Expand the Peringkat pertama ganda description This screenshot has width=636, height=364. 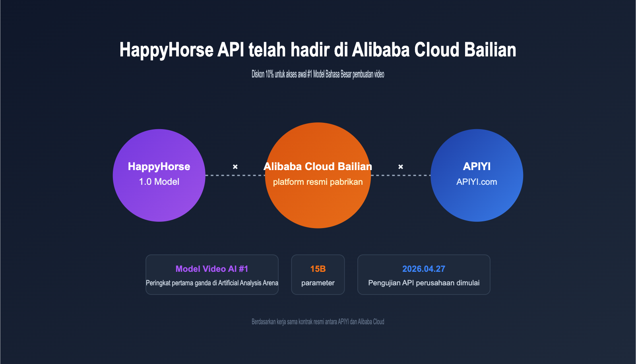coord(212,283)
